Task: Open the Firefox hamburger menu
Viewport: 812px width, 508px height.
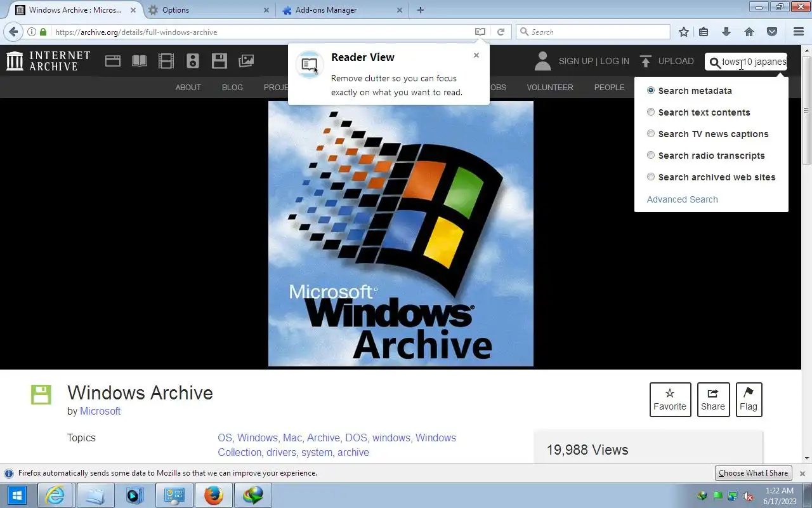Action: point(799,32)
